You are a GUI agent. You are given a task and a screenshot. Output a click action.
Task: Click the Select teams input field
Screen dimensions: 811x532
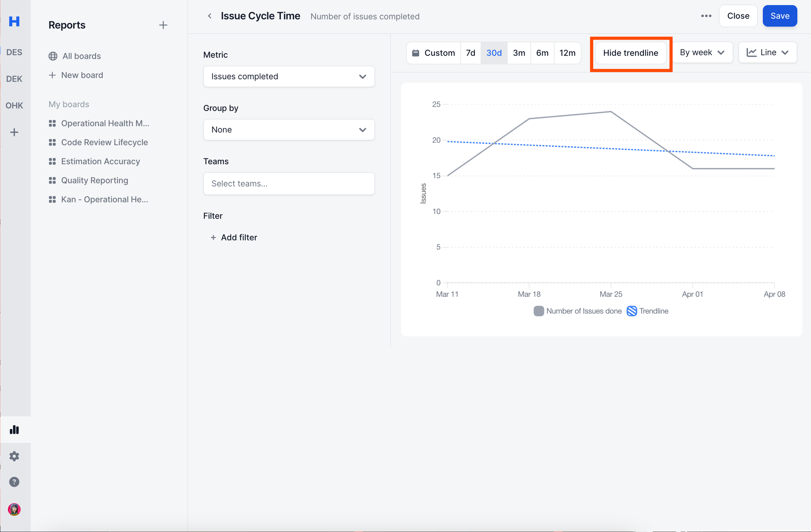[289, 183]
